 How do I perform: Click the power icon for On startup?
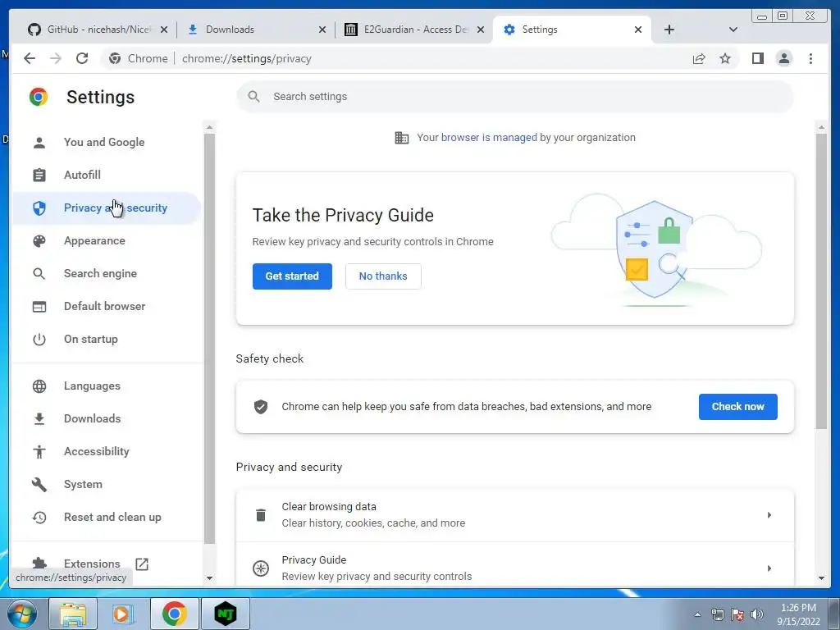[x=39, y=339]
